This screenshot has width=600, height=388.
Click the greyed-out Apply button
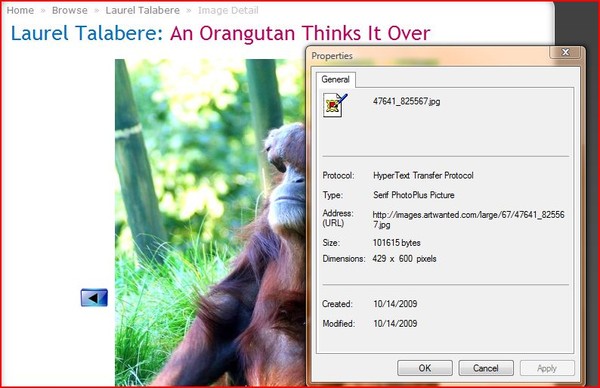coord(546,368)
